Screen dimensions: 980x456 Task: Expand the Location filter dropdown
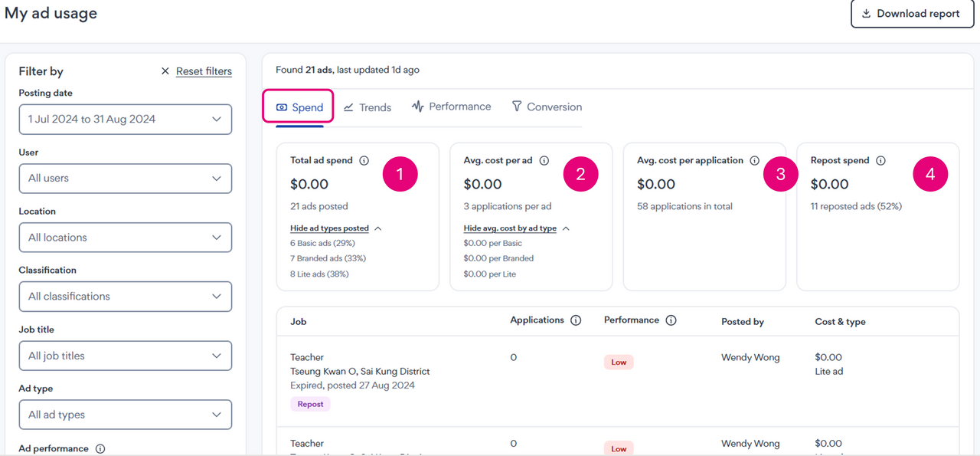point(125,238)
